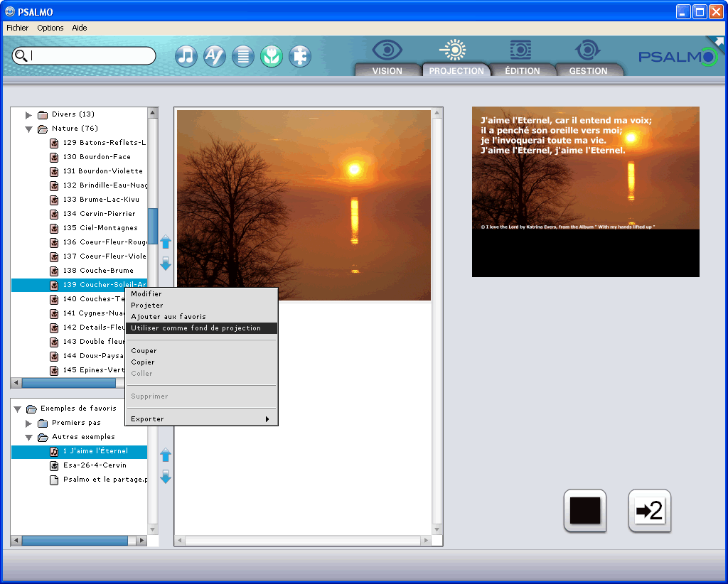Collapse the Nature (76) folder
The width and height of the screenshot is (728, 584).
28,129
